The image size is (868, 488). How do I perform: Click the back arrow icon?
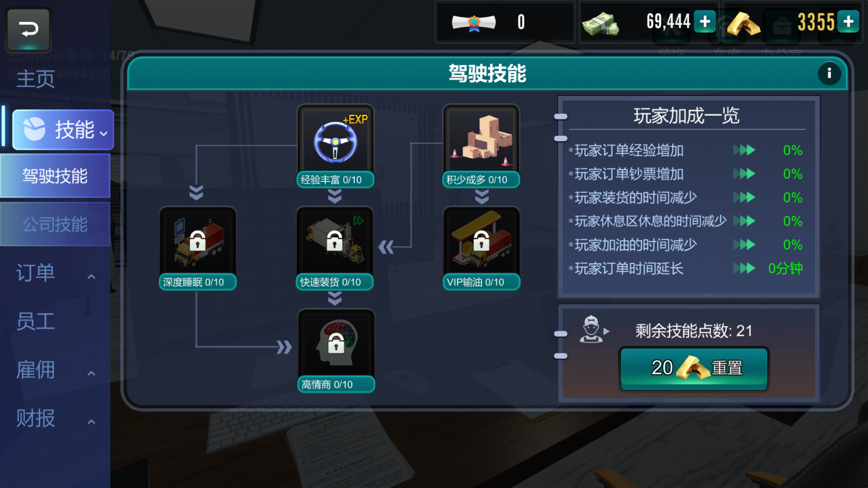pyautogui.click(x=29, y=29)
